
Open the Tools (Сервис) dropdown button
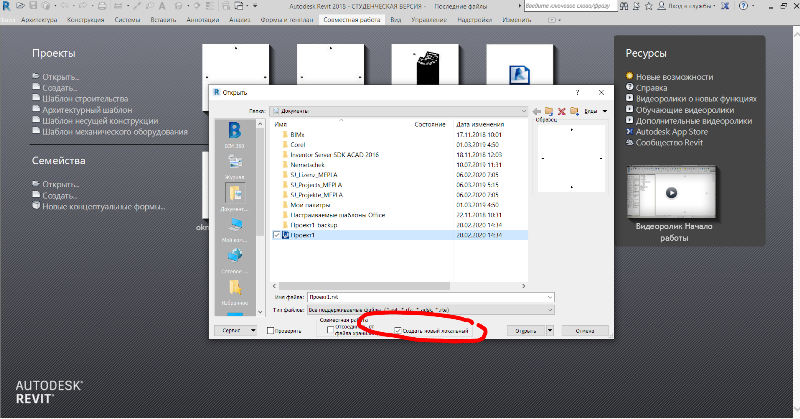pos(236,331)
